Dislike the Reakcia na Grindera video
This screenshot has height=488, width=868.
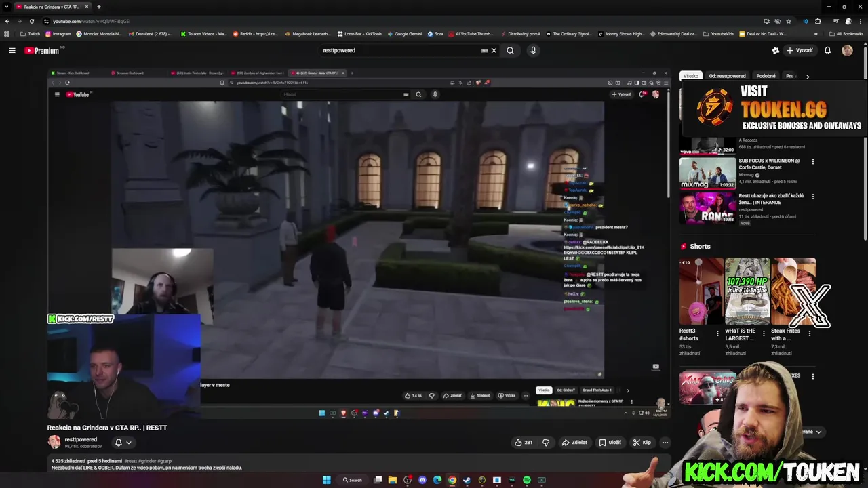[546, 443]
